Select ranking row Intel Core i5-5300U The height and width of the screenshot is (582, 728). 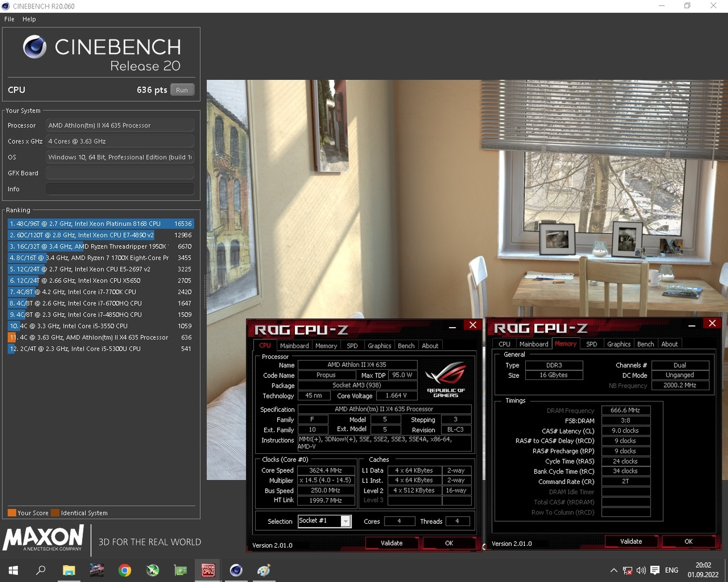point(101,349)
